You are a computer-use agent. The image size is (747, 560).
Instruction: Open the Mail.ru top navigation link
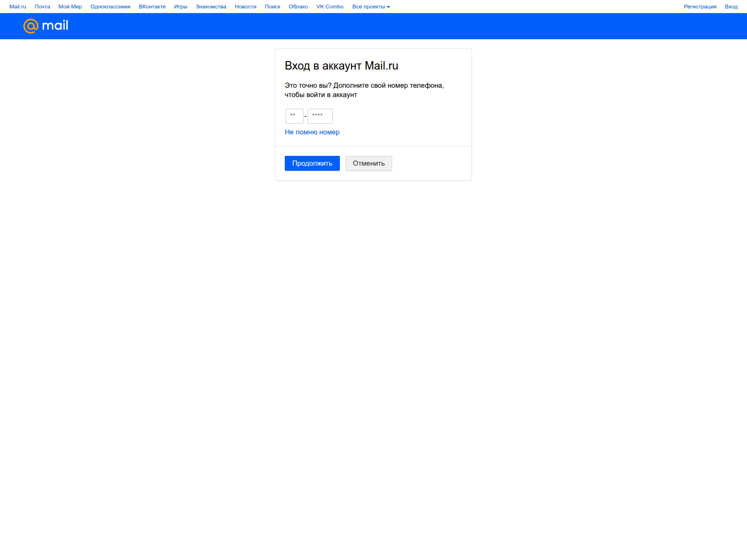(18, 7)
